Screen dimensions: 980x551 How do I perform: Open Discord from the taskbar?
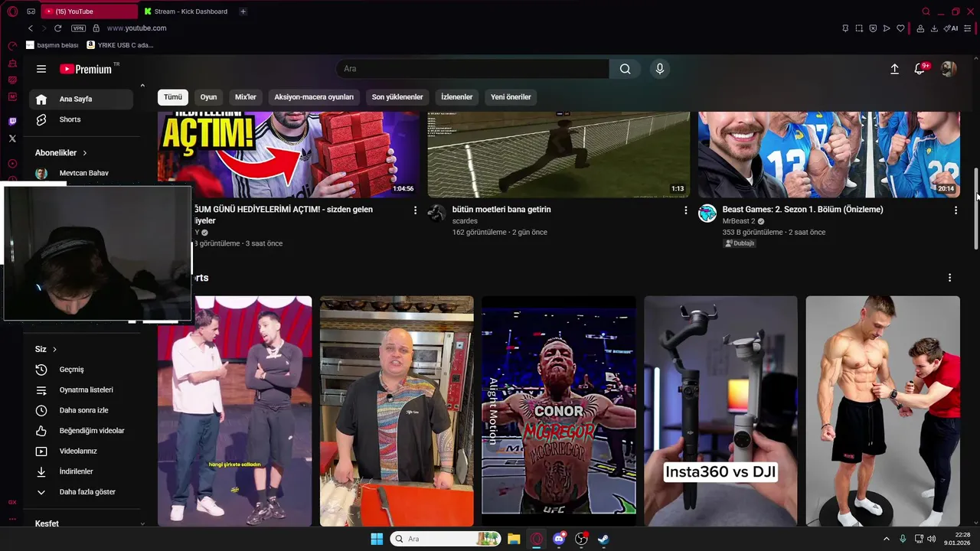[560, 539]
